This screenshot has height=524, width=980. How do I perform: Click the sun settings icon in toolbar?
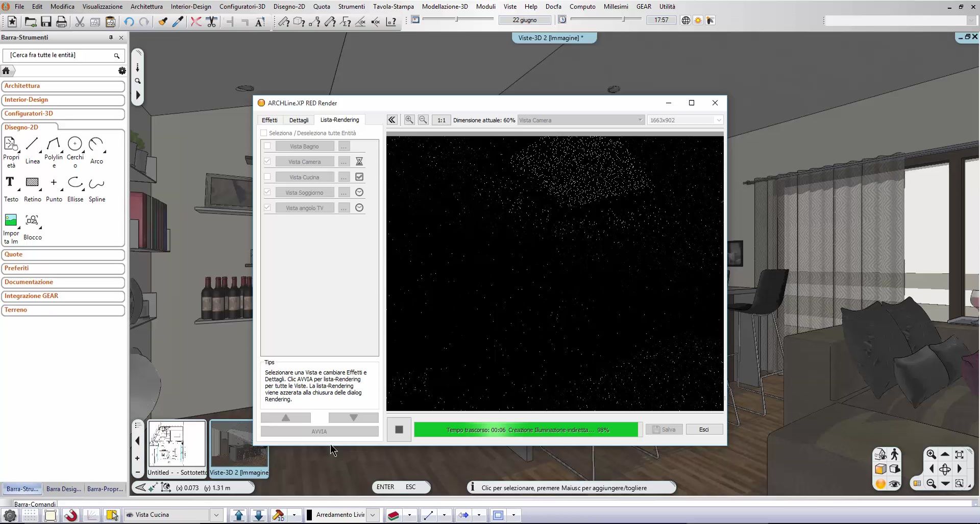[x=698, y=20]
